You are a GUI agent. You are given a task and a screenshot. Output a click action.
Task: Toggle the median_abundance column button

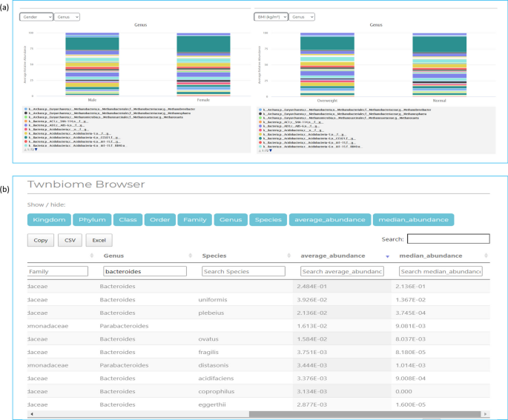click(413, 220)
